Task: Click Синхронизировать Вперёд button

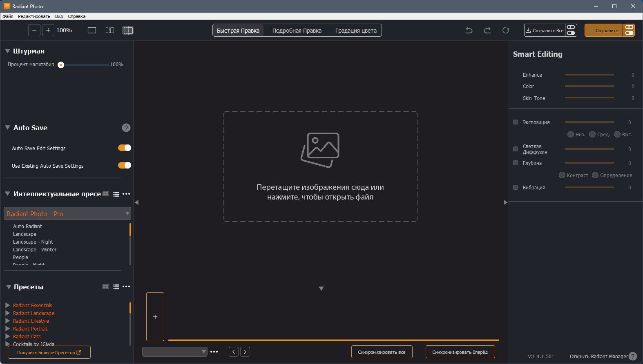Action: (460, 352)
